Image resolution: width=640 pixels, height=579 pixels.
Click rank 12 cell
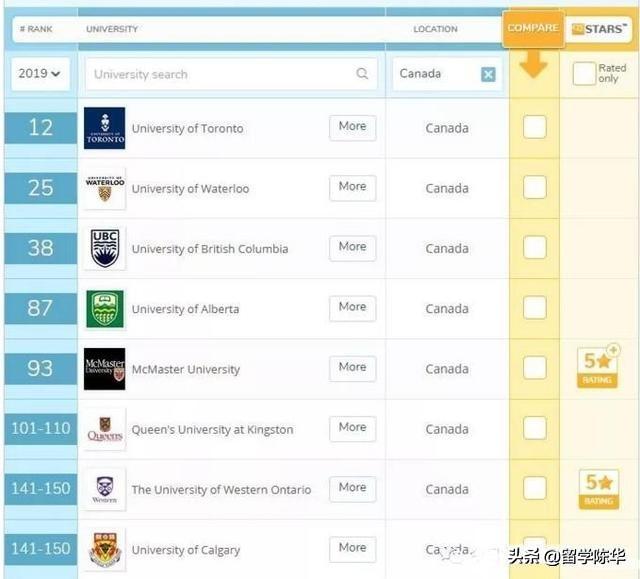(41, 128)
